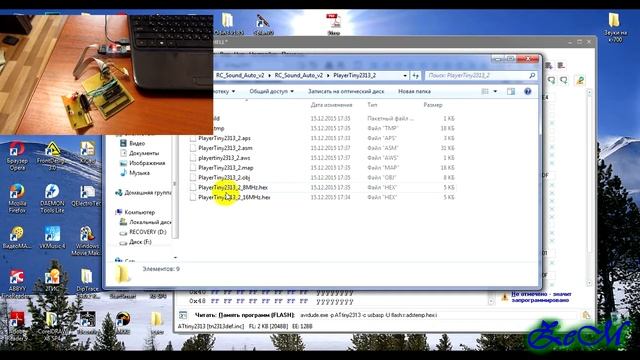Open the Mozilla Firefox desktop shortcut
The image size is (640, 360).
tap(17, 199)
